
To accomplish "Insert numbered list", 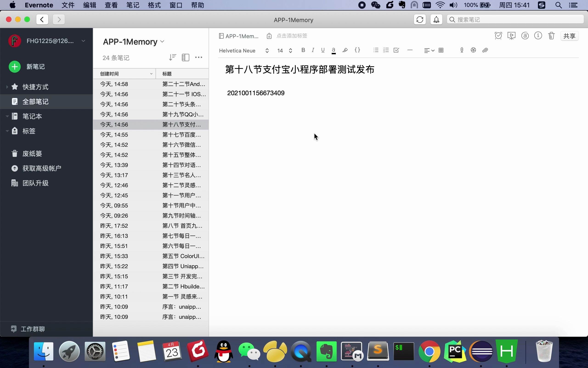I will click(386, 50).
